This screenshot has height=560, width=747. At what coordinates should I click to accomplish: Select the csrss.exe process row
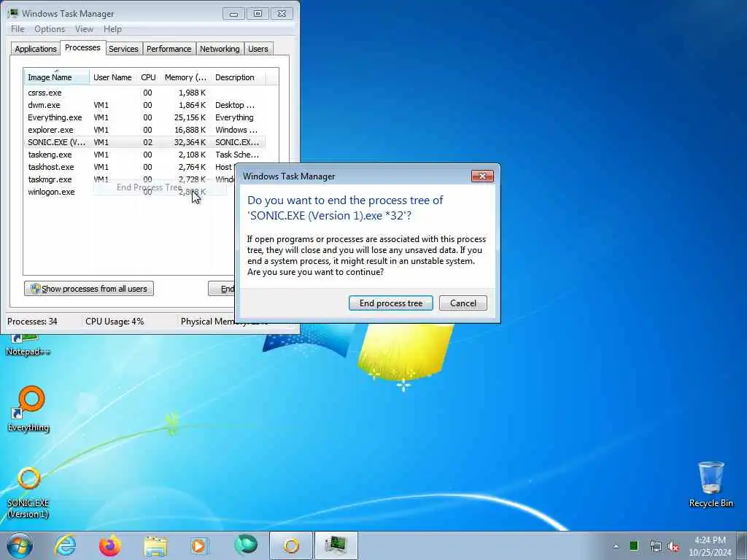pos(144,93)
